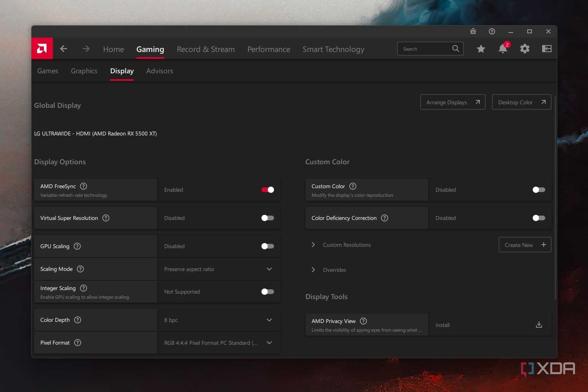Screen dimensions: 588x392
Task: Show help for Color Deficiency Correction
Action: [385, 218]
